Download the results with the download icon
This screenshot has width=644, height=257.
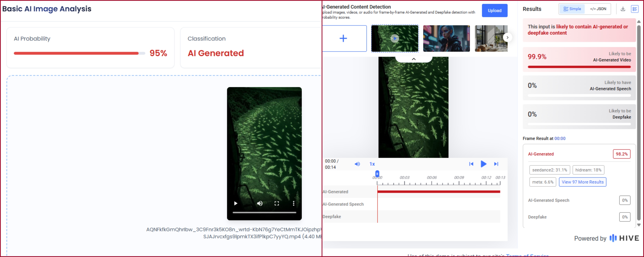pos(623,9)
